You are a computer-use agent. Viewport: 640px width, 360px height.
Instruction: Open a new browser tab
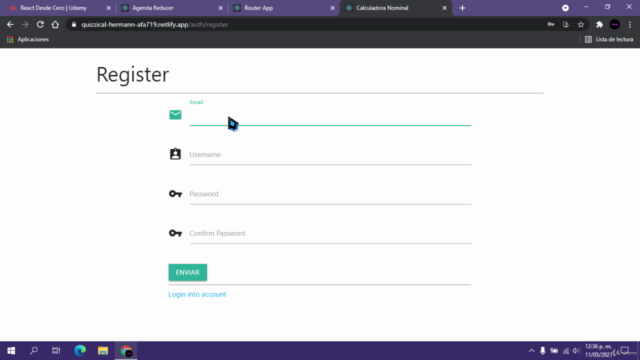462,8
